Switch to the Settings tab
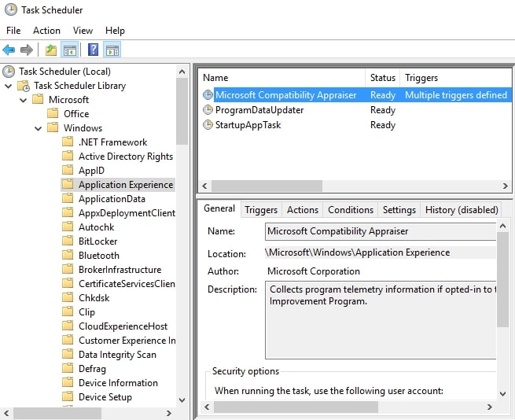The height and width of the screenshot is (420, 515). (399, 210)
